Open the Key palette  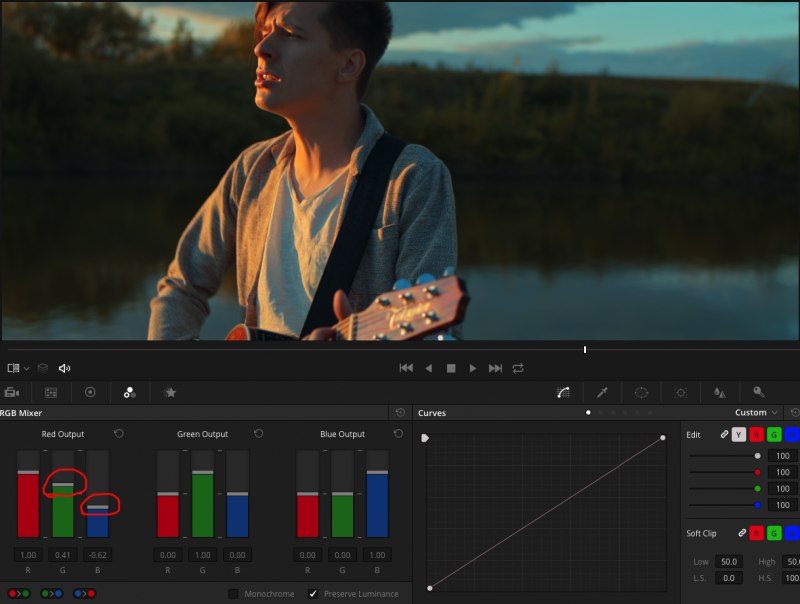[759, 393]
